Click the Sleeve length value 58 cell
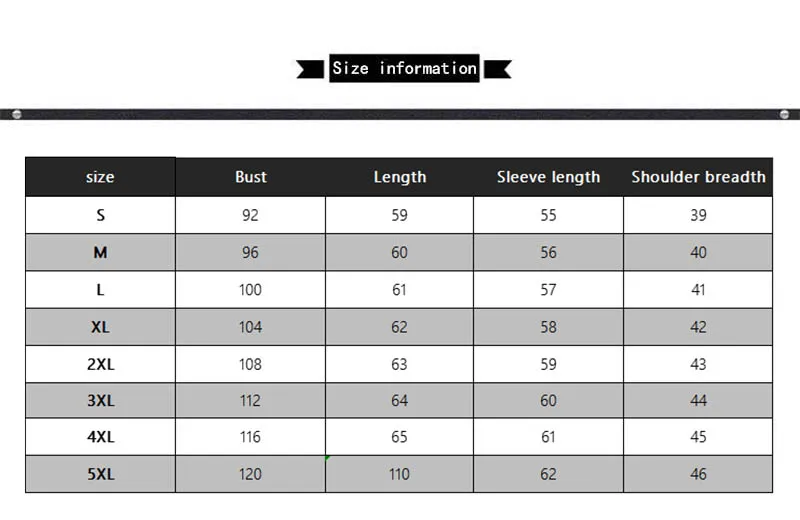 click(548, 327)
